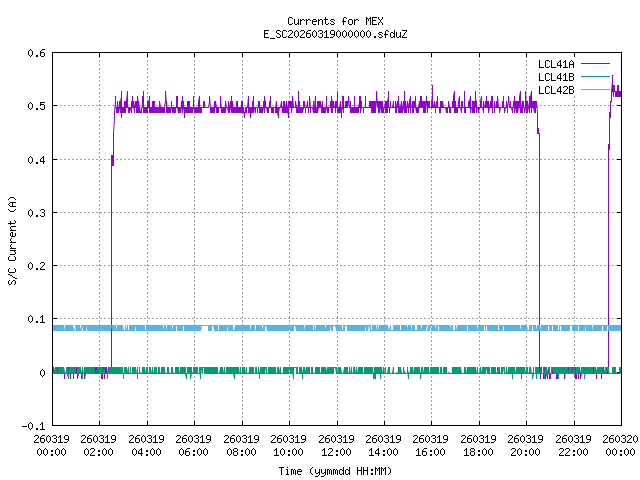Click the purple plateau trace at 10:00
Screen dimensions: 640x480
[288, 106]
